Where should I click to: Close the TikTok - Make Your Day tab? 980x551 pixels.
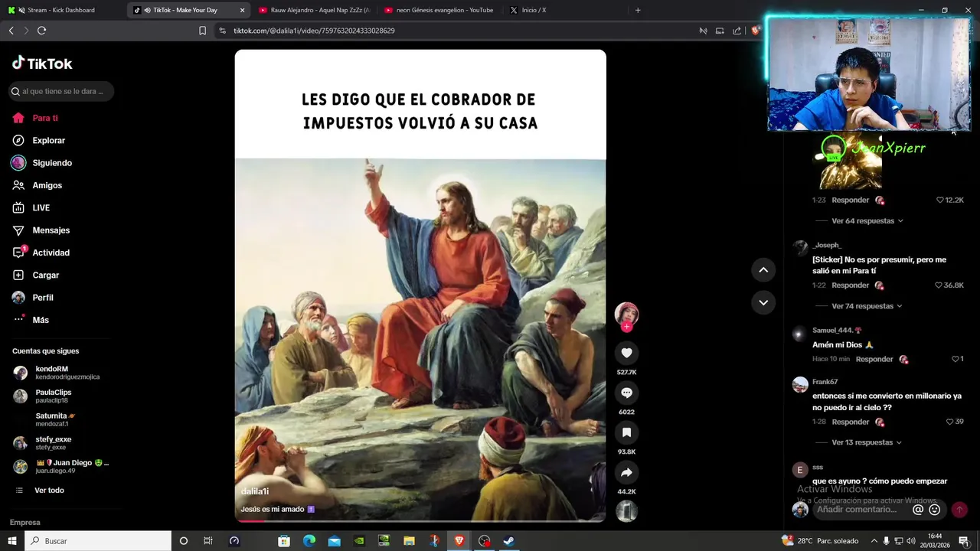pyautogui.click(x=243, y=10)
